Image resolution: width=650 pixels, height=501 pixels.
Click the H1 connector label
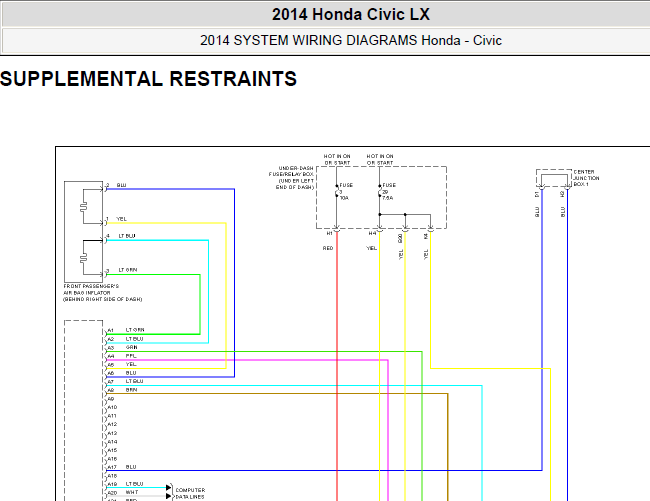pos(330,234)
